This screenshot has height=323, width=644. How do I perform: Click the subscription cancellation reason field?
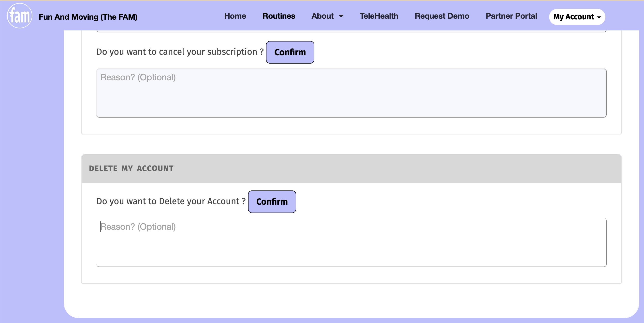351,93
